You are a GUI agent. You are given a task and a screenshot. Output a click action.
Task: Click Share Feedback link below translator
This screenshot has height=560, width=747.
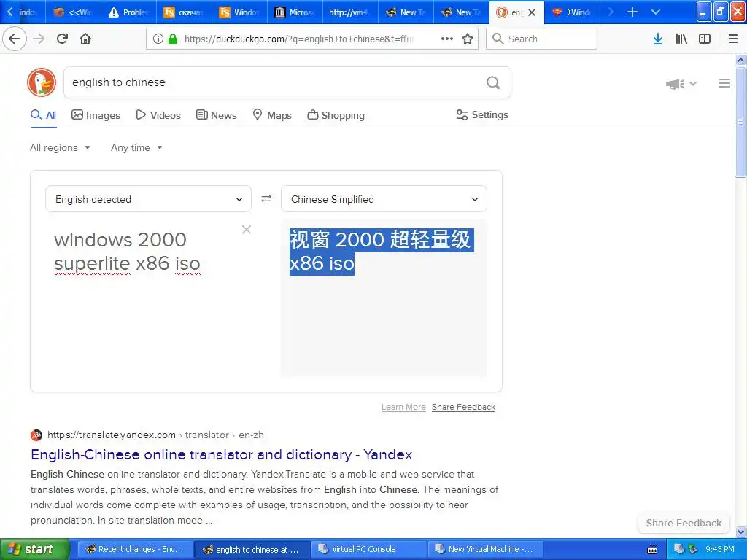coord(463,407)
